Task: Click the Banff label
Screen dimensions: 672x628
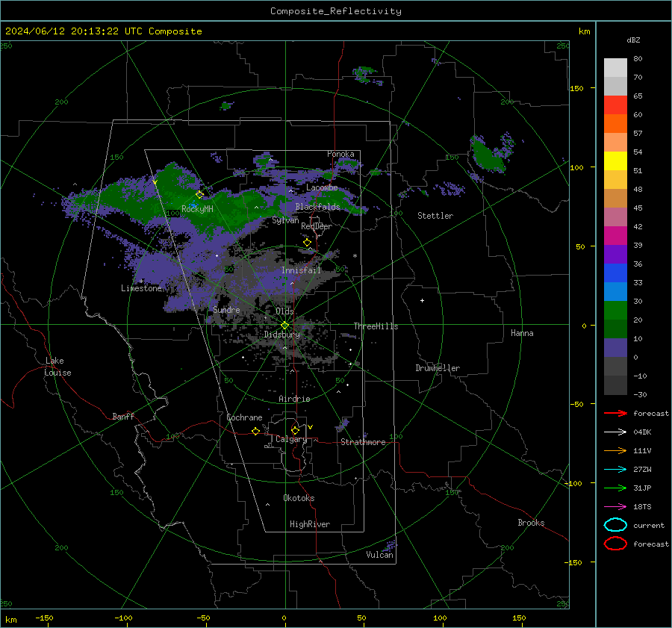Action: pyautogui.click(x=123, y=417)
